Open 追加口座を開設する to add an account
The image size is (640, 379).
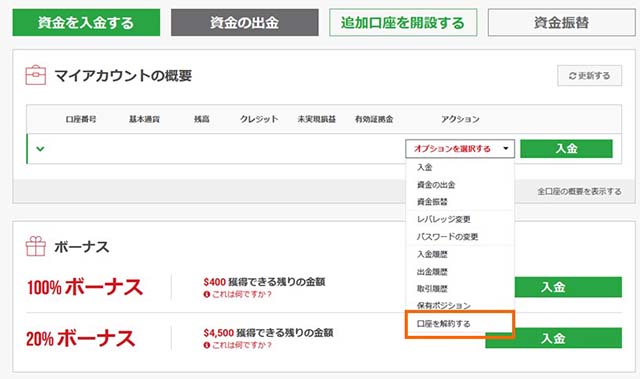click(x=403, y=22)
